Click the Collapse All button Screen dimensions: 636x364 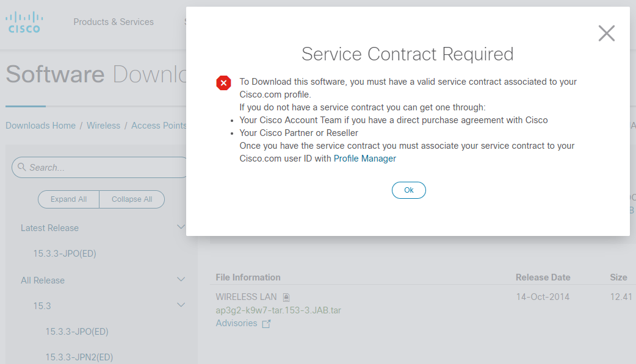pos(131,199)
